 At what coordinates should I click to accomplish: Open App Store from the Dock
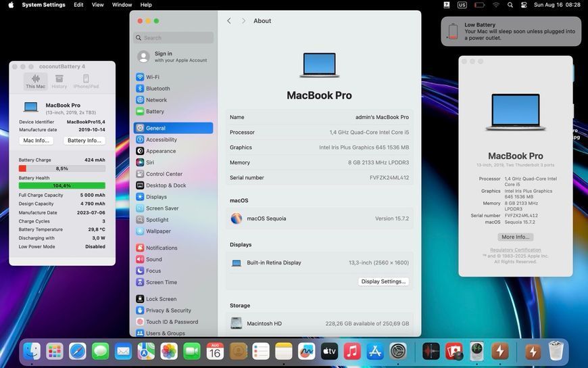pyautogui.click(x=375, y=352)
